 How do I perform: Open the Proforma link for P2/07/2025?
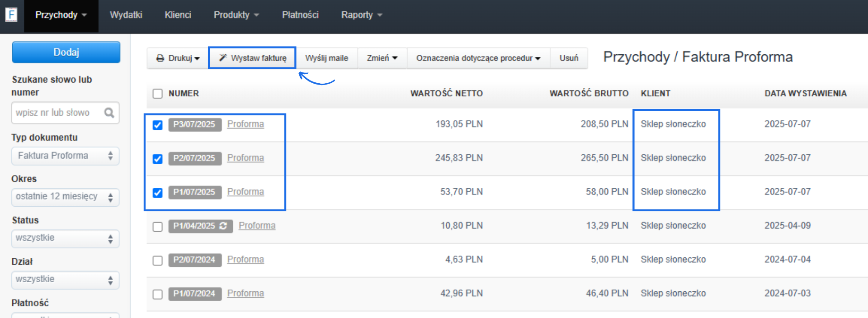coord(245,158)
